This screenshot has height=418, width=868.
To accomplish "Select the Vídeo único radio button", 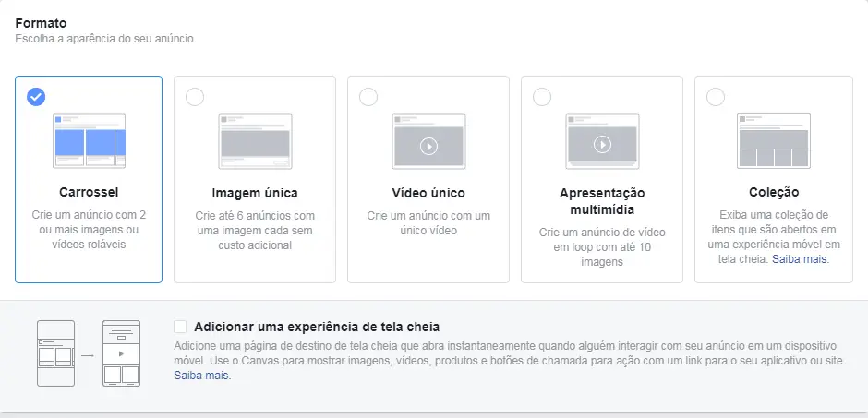I will tap(368, 97).
